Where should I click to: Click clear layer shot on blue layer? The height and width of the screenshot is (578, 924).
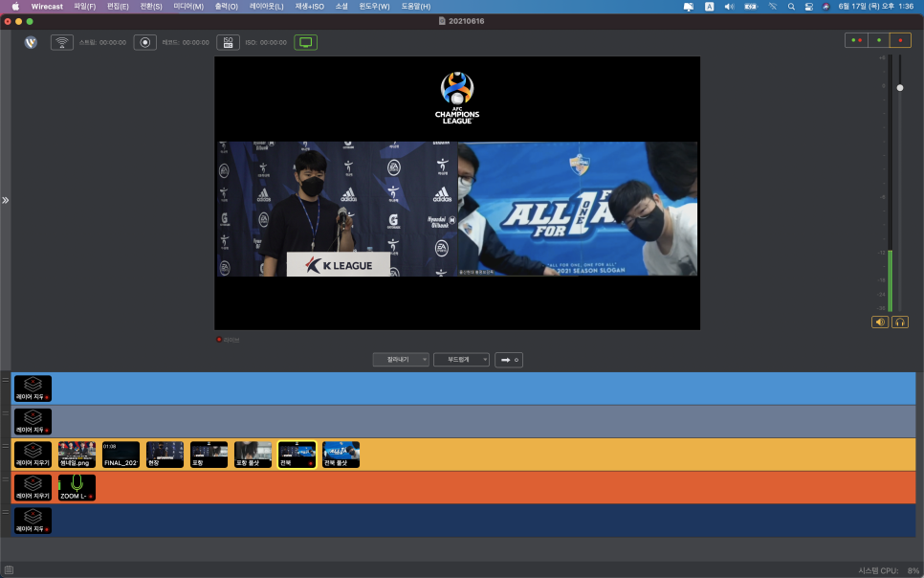point(33,389)
